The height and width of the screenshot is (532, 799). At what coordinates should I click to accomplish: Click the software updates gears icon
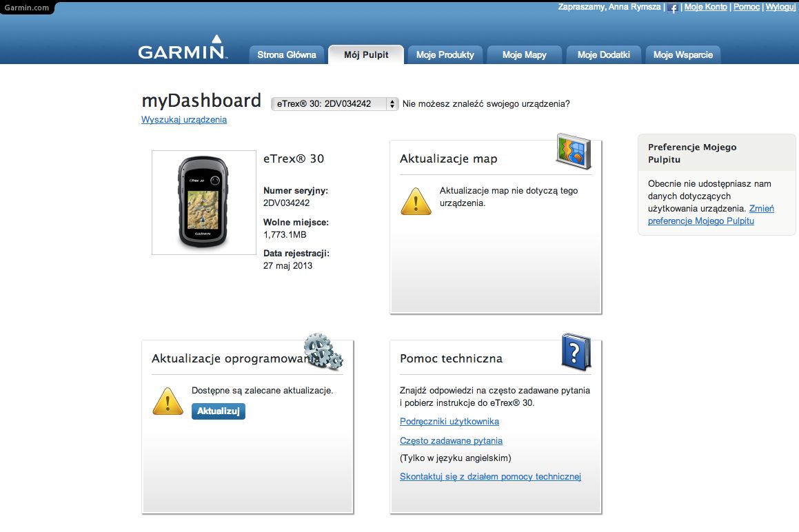tap(323, 351)
